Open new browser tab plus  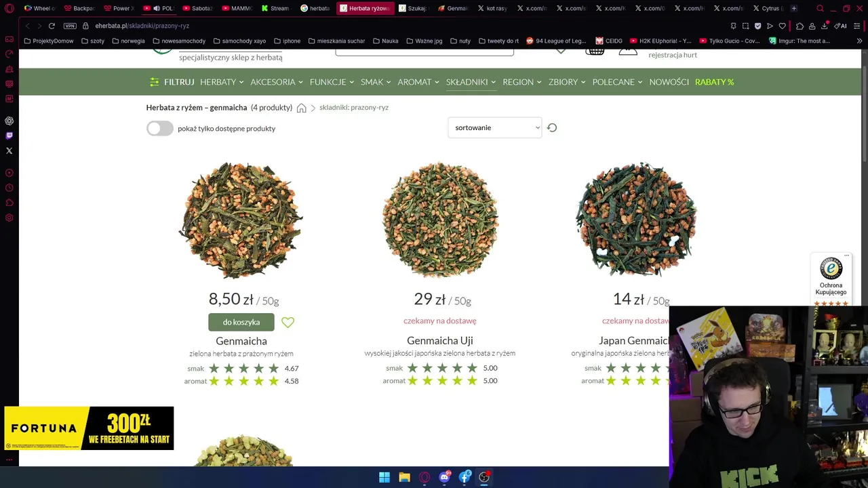(794, 8)
